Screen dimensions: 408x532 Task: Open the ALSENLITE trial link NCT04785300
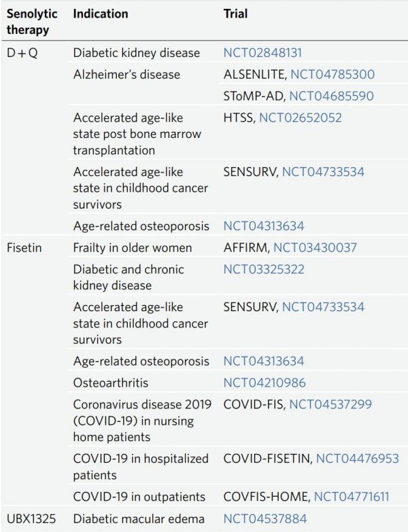333,74
